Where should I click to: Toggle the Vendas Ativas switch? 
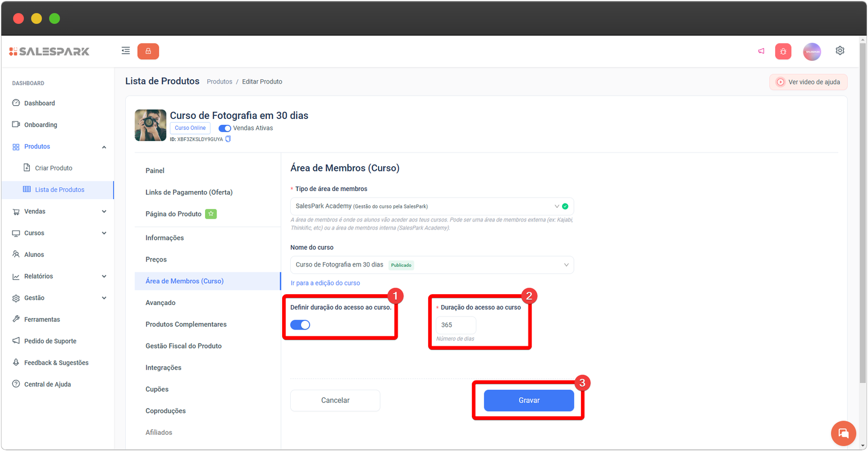pos(225,129)
